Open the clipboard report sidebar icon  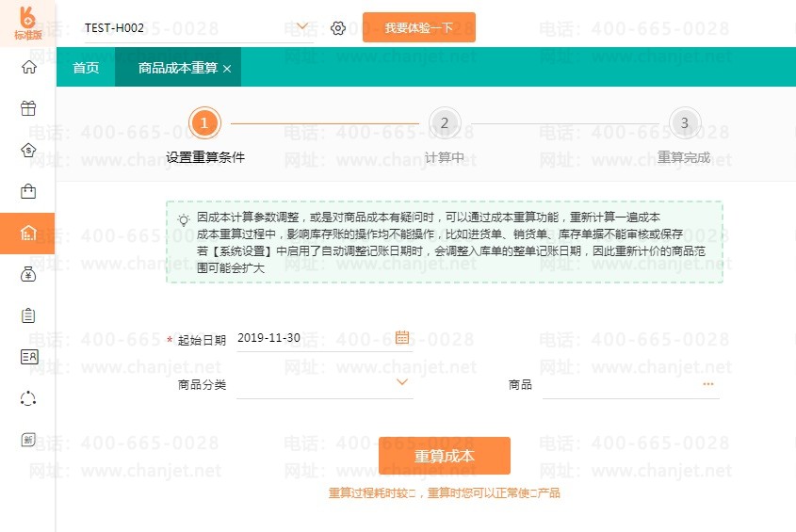pos(28,315)
